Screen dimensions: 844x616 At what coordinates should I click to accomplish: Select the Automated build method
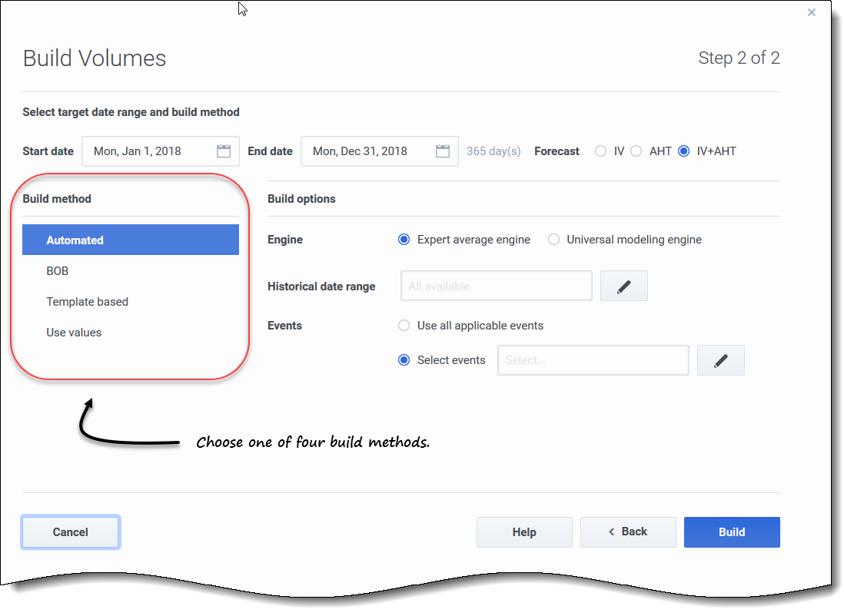(x=131, y=240)
